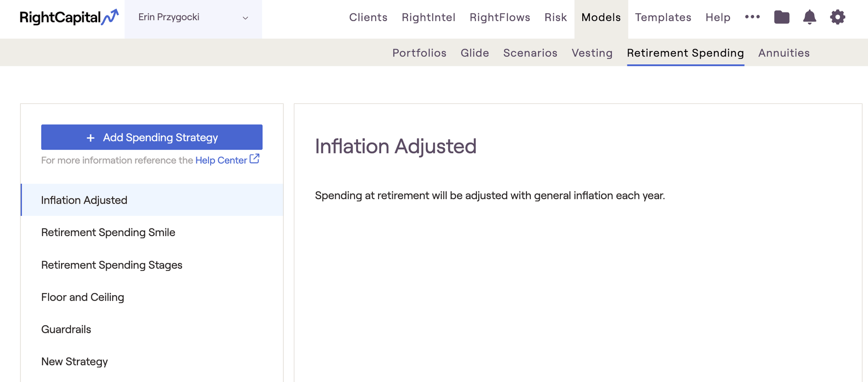Viewport: 868px width, 382px height.
Task: Select the New Strategy item
Action: 75,362
